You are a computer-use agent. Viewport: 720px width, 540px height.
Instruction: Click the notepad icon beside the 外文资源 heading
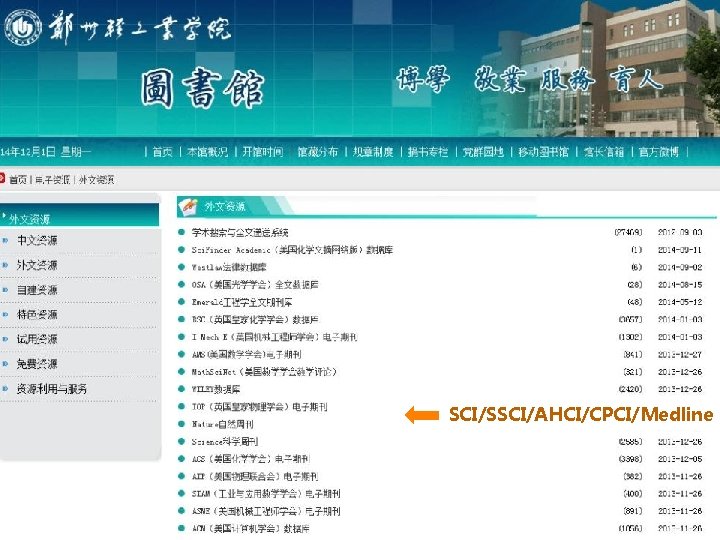coord(188,206)
